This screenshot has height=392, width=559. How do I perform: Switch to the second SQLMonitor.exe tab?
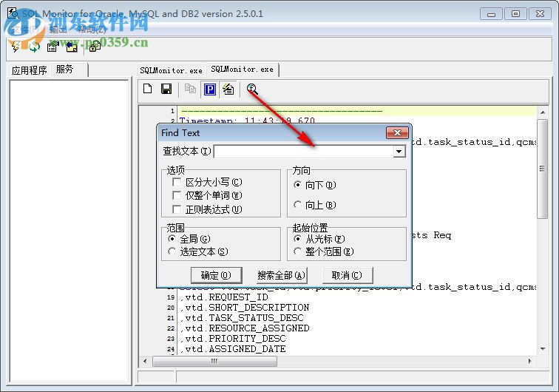coord(242,70)
